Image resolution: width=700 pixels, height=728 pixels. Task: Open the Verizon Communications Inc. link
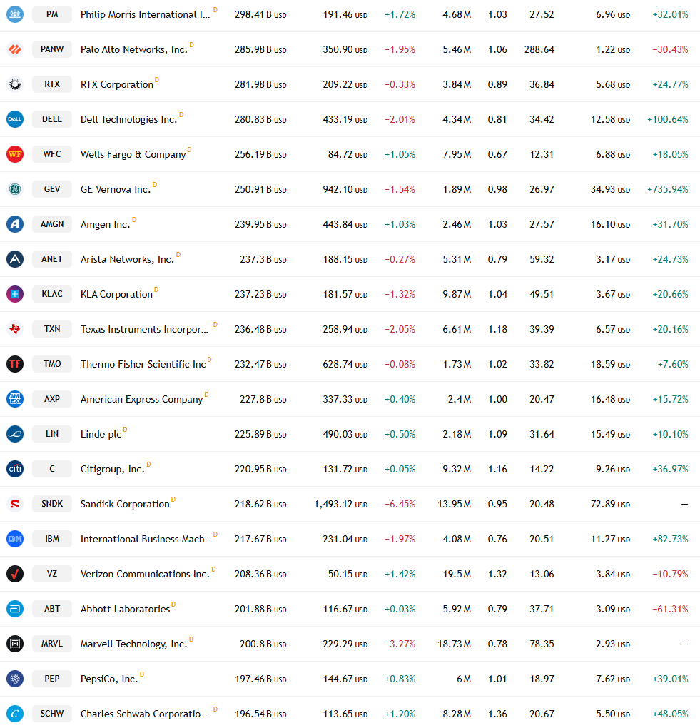pos(145,575)
